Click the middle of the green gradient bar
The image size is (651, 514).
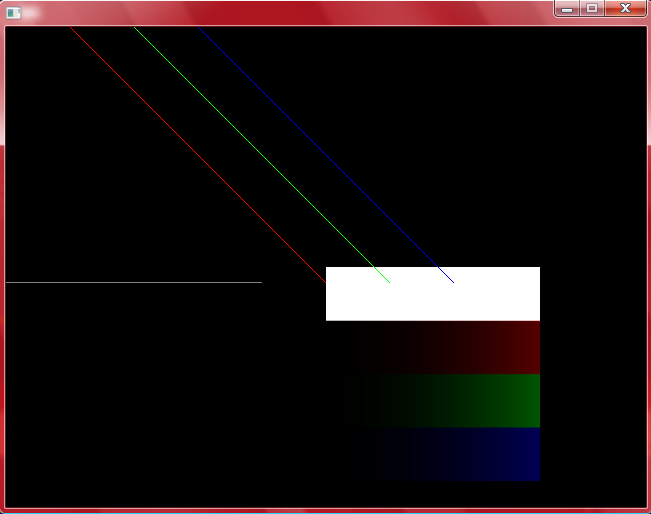tap(433, 400)
